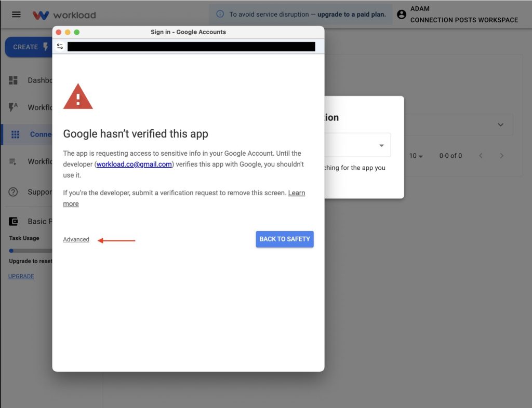Click the Task Usage progress bar
The height and width of the screenshot is (408, 532).
31,251
